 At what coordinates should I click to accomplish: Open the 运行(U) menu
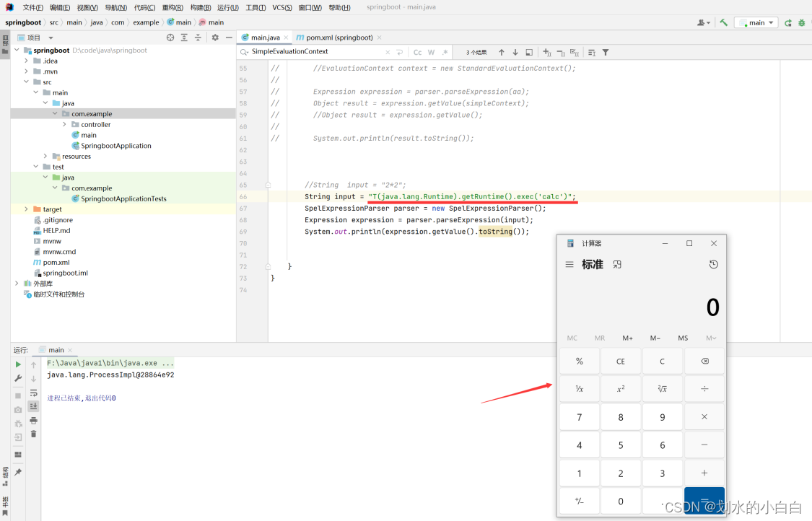click(228, 7)
